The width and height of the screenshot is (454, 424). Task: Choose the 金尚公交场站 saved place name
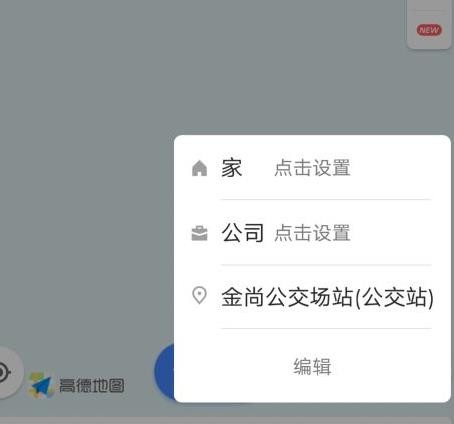click(287, 297)
